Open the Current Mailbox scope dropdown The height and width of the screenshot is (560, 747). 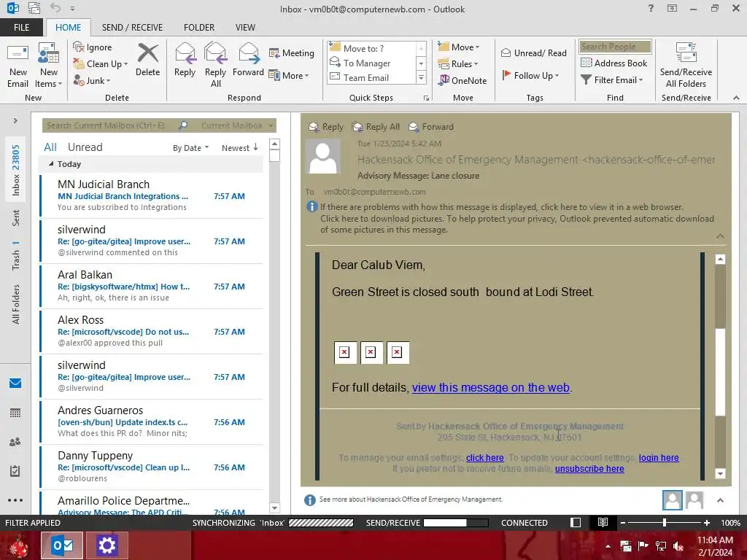[237, 125]
